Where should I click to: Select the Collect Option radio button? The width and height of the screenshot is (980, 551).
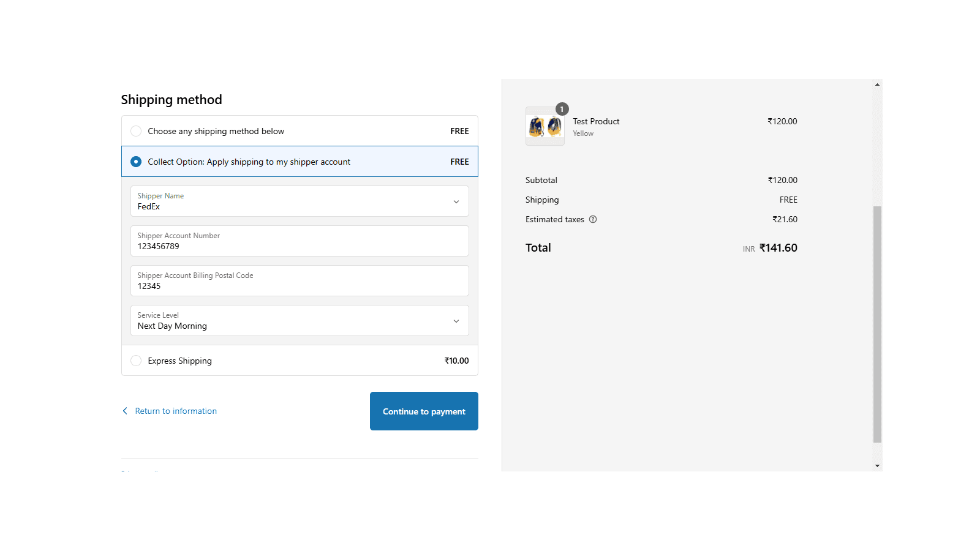[136, 162]
